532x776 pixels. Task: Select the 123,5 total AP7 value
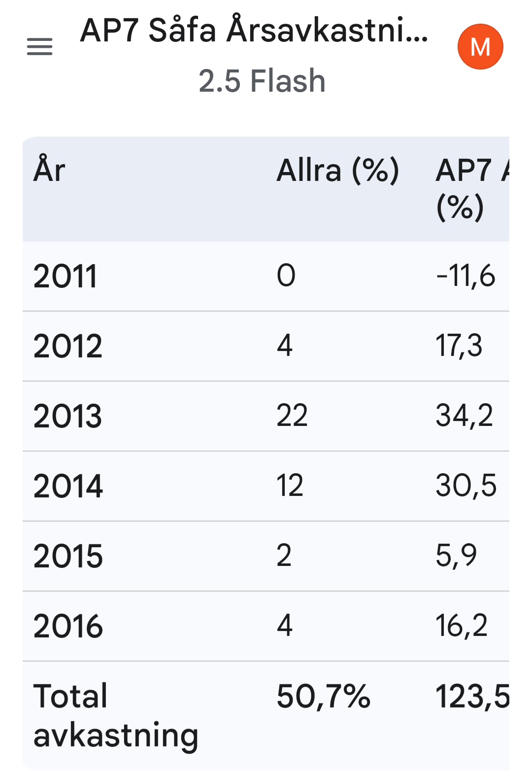(x=472, y=696)
